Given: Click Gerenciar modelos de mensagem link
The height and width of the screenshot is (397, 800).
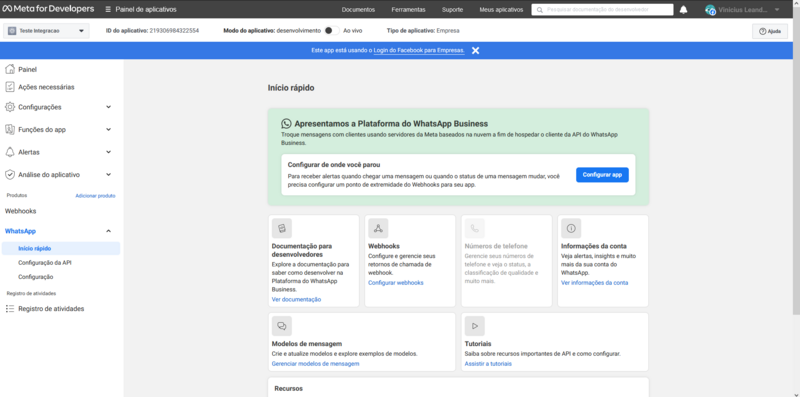Looking at the screenshot, I should pyautogui.click(x=315, y=364).
